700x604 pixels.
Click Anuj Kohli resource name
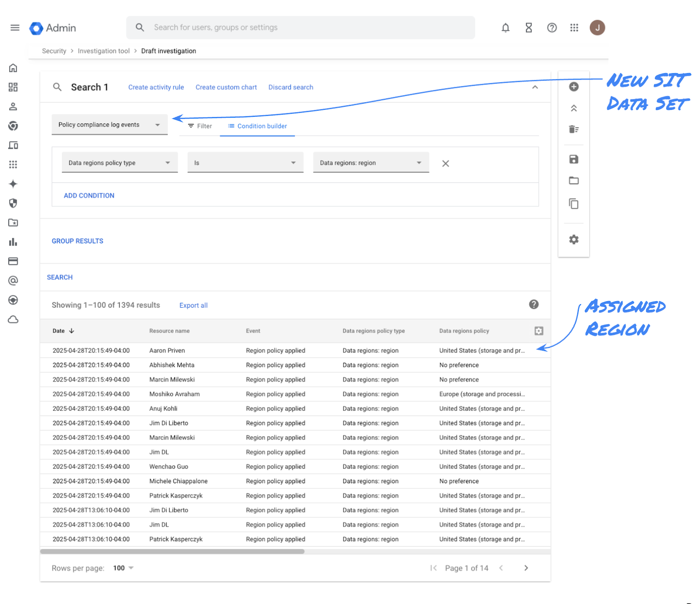click(163, 408)
